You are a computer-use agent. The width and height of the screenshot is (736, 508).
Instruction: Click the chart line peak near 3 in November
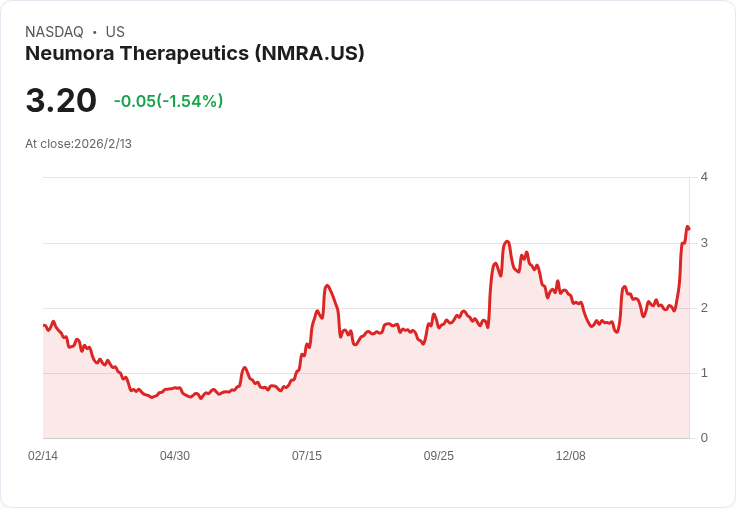[x=506, y=242]
